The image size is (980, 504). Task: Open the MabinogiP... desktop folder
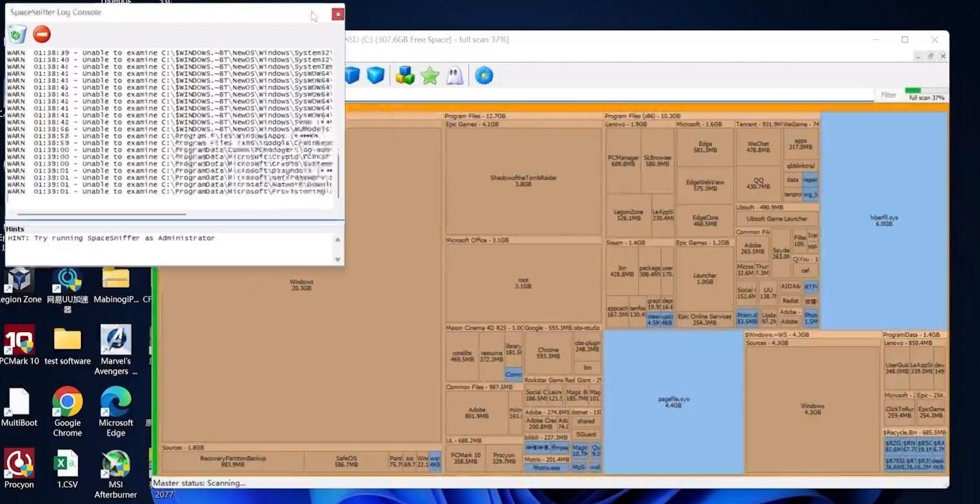tap(116, 286)
